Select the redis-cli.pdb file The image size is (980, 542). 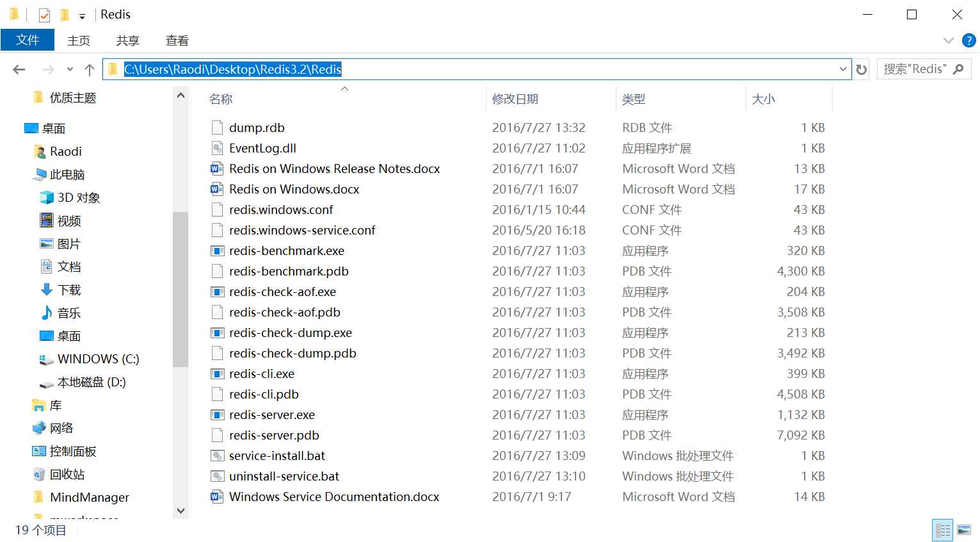point(264,394)
